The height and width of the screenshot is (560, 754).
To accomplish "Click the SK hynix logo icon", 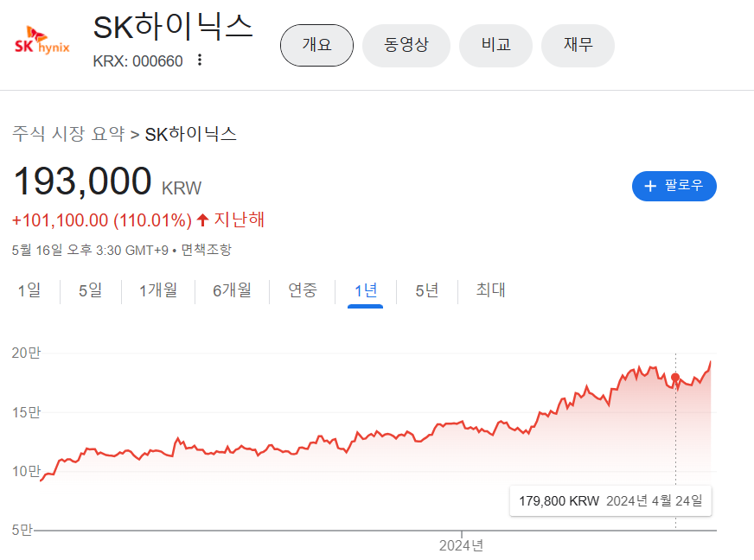I will [x=42, y=44].
